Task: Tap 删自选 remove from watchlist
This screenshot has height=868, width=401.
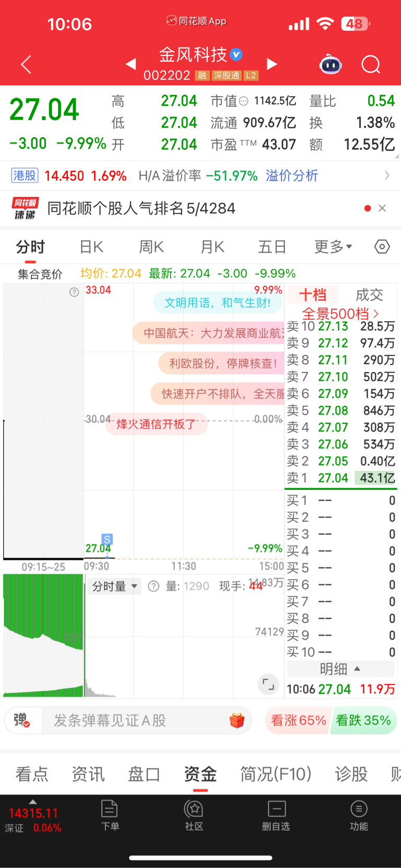Action: [276, 815]
